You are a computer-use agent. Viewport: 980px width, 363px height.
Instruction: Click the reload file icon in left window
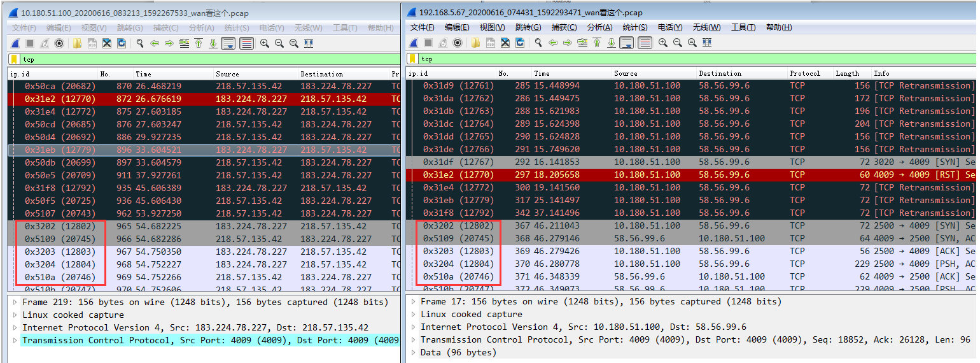(122, 43)
